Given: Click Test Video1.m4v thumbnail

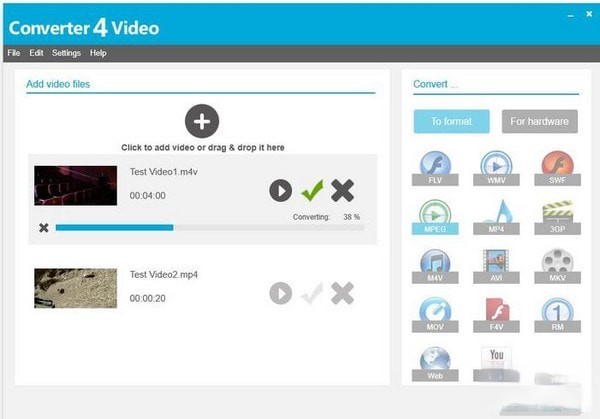Looking at the screenshot, I should pos(75,186).
